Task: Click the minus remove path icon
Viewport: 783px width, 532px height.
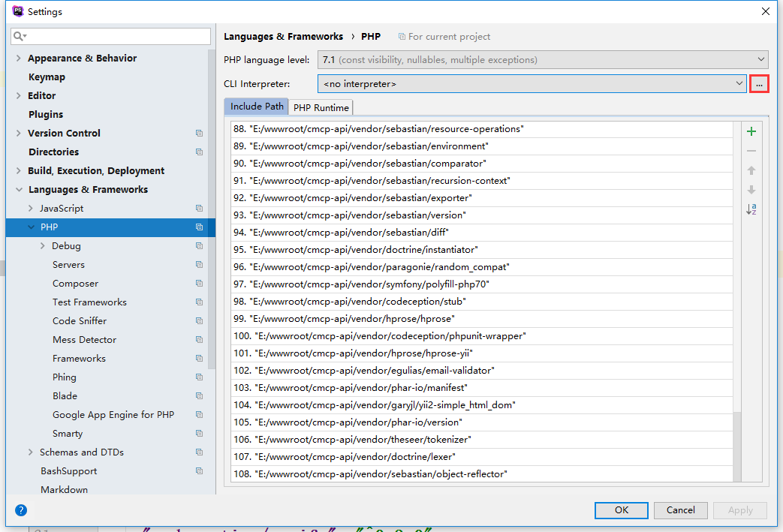Action: click(x=751, y=151)
